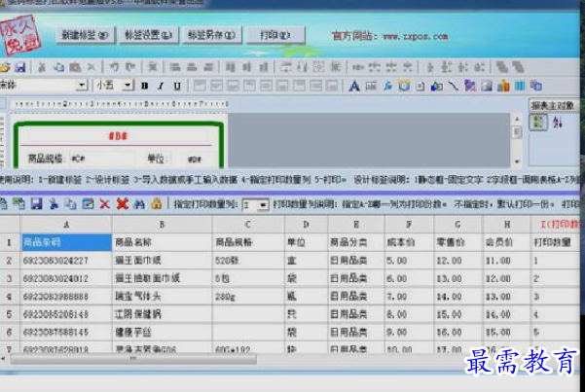Image resolution: width=585 pixels, height=392 pixels.
Task: Select column header D
Action: [306, 225]
